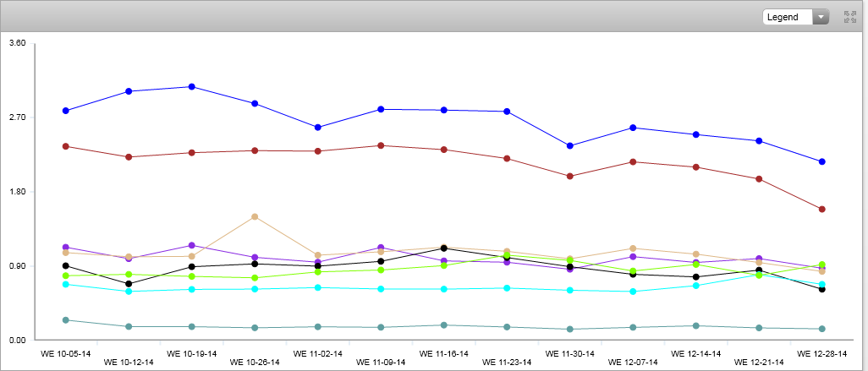
Task: Click the blue line point at WE 11-02-14
Action: click(x=318, y=128)
